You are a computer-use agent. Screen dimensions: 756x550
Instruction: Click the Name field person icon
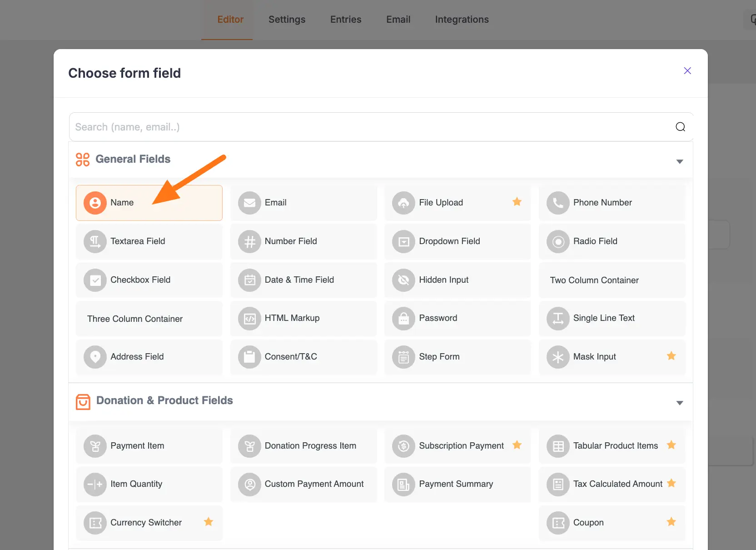point(95,203)
